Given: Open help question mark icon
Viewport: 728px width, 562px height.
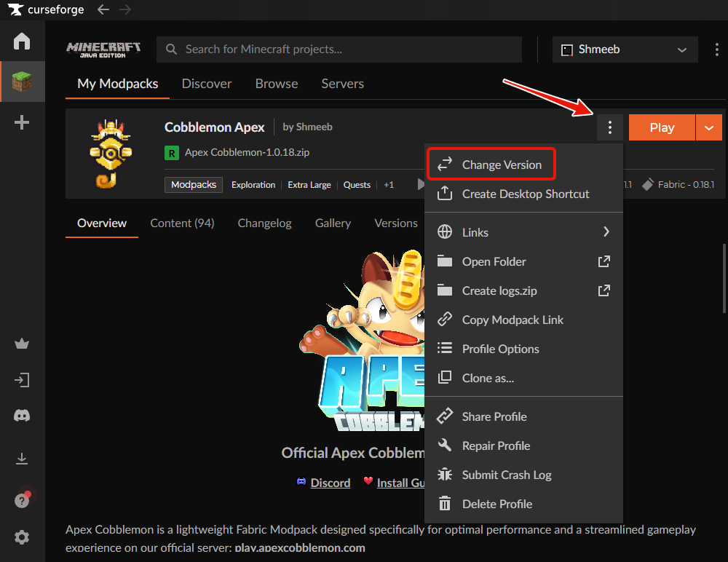Looking at the screenshot, I should click(x=22, y=500).
